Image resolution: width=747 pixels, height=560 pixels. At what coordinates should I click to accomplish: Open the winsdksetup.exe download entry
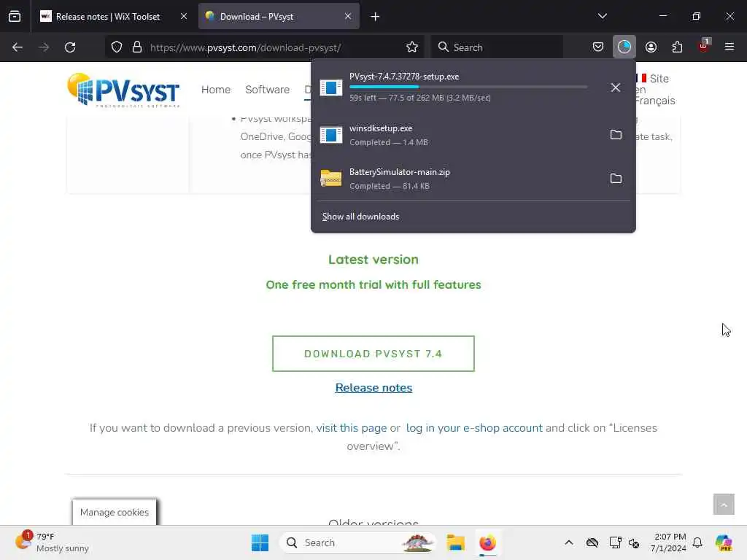pyautogui.click(x=458, y=135)
